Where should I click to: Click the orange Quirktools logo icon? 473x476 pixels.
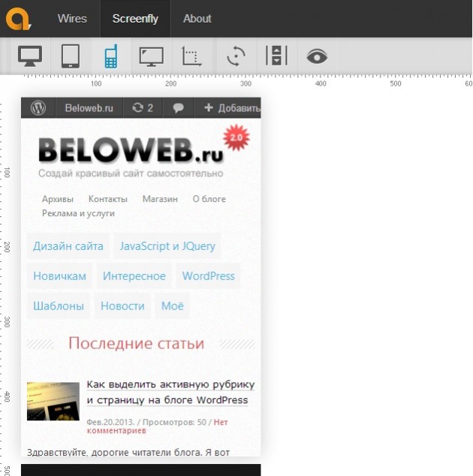(x=18, y=17)
